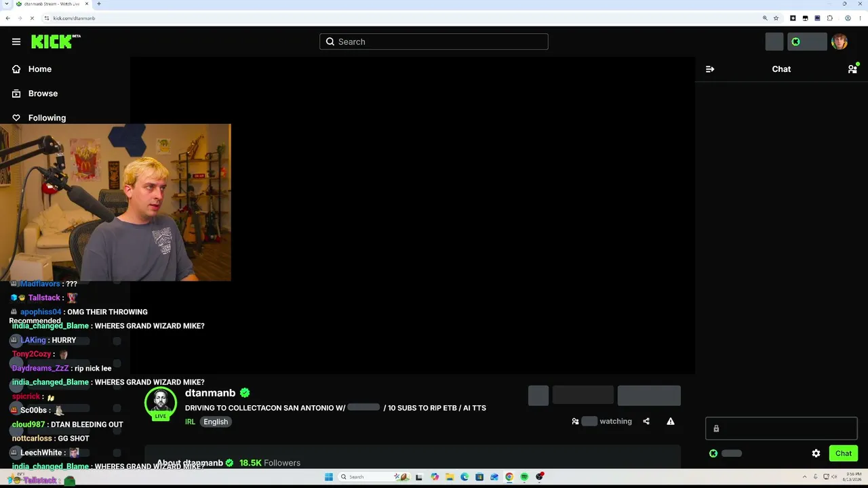Show chat users list icon

[852, 69]
